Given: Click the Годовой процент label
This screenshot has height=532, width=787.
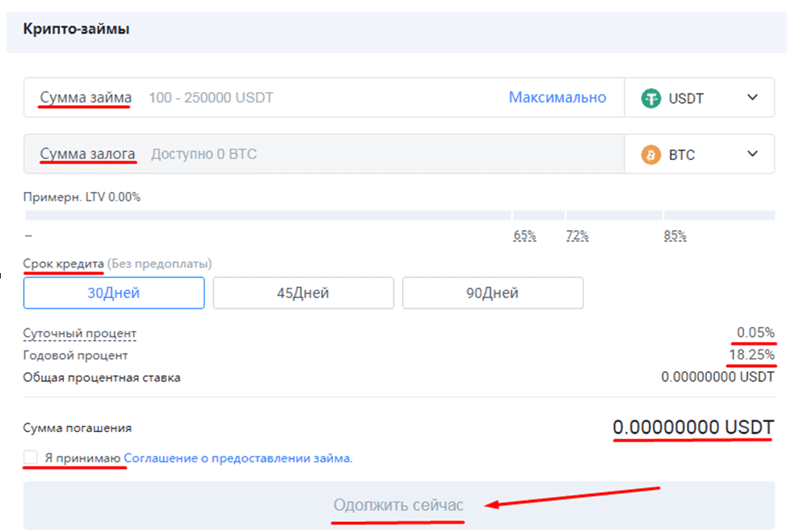Looking at the screenshot, I should 76,356.
